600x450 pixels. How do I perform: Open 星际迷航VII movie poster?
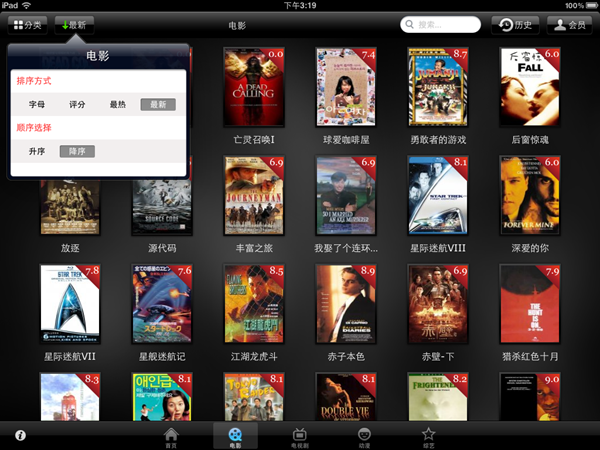click(70, 303)
